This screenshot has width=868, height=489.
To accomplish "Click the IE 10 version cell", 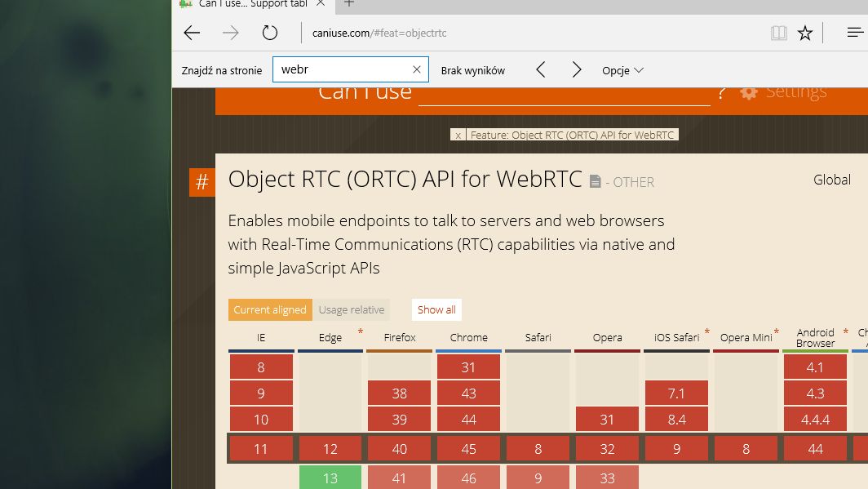I will click(x=261, y=420).
